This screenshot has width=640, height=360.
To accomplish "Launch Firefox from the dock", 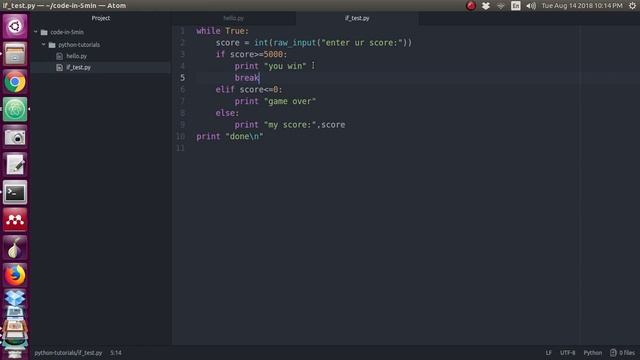I will click(15, 275).
